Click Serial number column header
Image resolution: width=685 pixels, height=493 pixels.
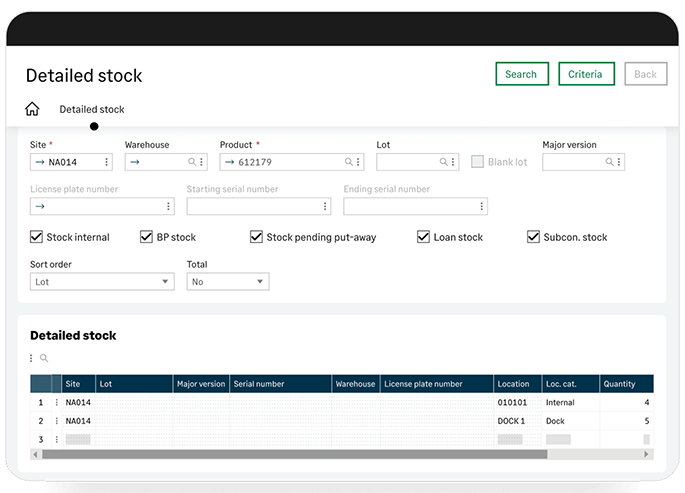click(x=280, y=384)
